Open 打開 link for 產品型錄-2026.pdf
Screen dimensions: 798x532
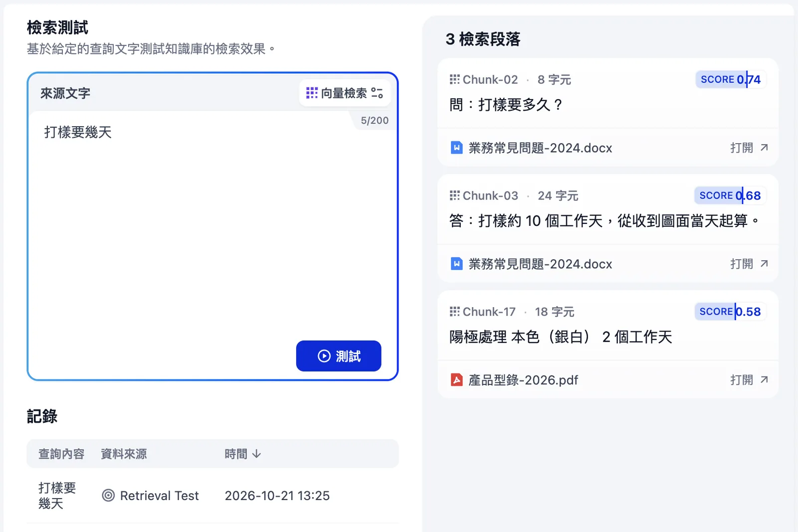pos(749,380)
